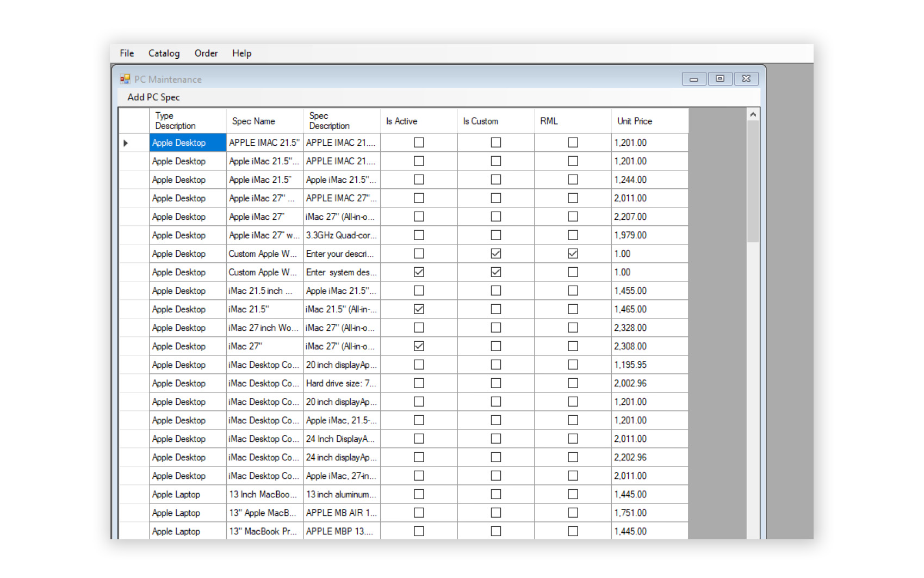Click Add PC Spec button
924x578 pixels.
coord(153,97)
